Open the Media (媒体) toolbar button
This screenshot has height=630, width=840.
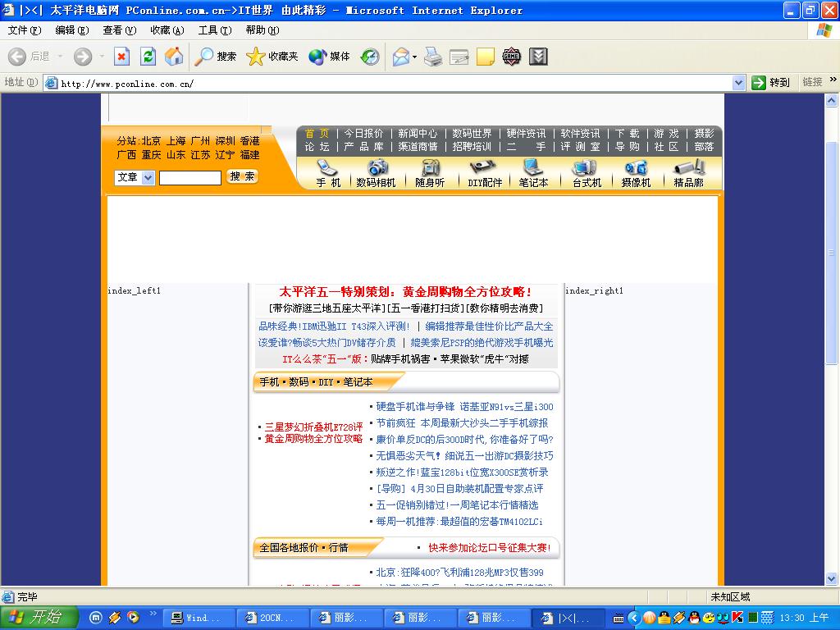329,57
